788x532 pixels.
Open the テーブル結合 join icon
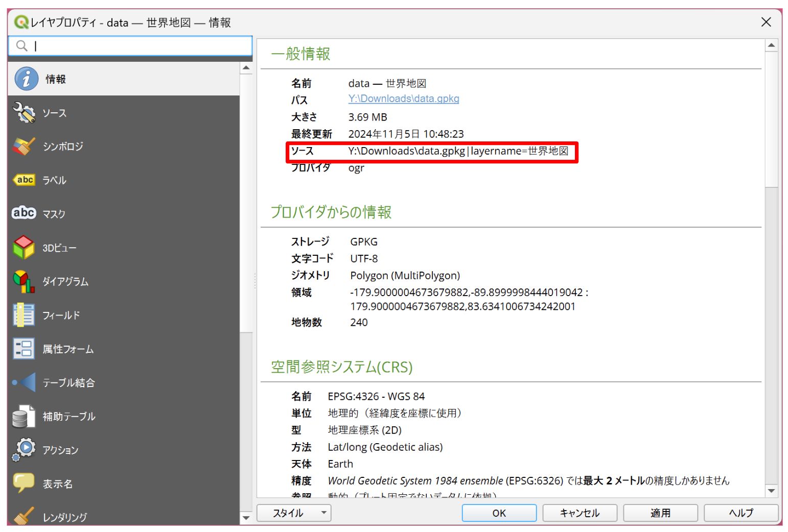[24, 382]
